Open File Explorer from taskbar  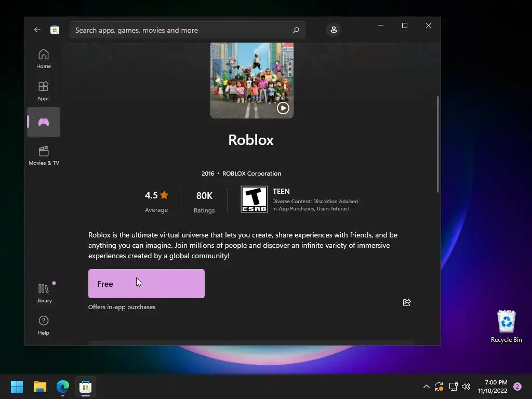tap(39, 387)
